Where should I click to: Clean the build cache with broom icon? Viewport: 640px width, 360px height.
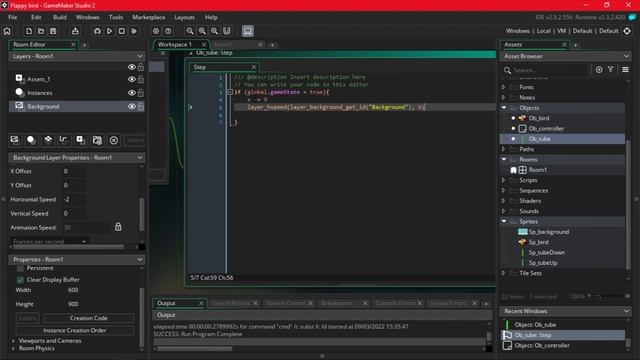[x=134, y=31]
